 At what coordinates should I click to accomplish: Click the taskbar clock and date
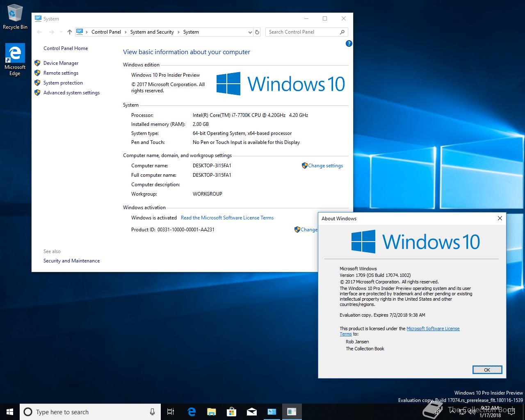pyautogui.click(x=490, y=412)
